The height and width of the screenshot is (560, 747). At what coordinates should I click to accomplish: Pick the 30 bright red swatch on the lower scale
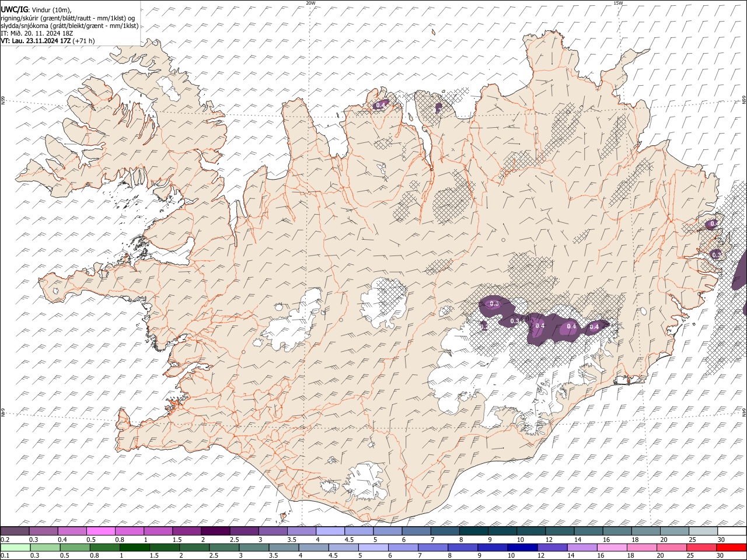731,547
